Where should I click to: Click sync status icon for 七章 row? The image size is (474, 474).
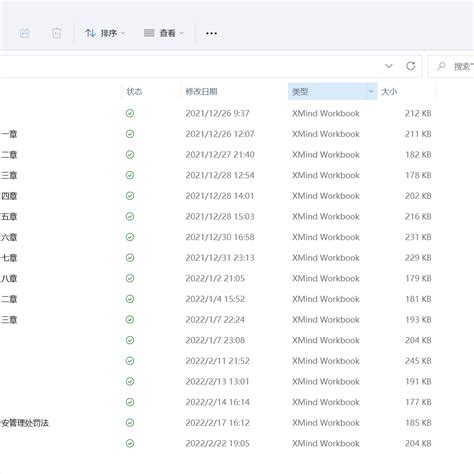[x=130, y=258]
